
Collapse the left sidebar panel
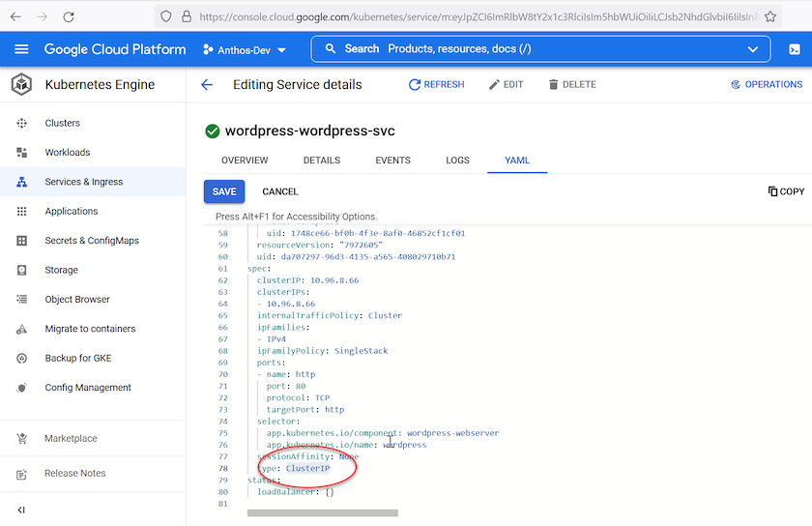point(21,510)
